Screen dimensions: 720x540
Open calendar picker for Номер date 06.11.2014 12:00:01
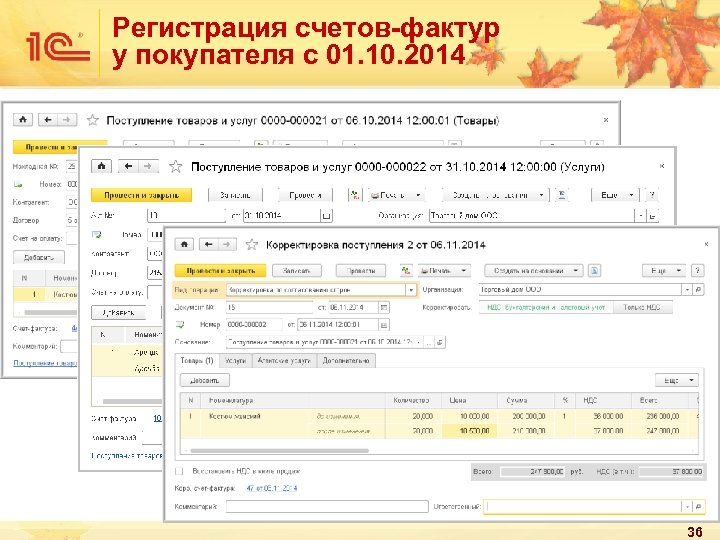pyautogui.click(x=384, y=325)
